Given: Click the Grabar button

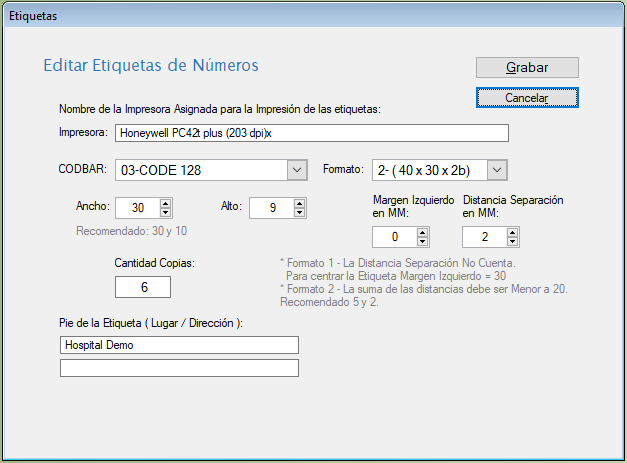Looking at the screenshot, I should pyautogui.click(x=527, y=67).
